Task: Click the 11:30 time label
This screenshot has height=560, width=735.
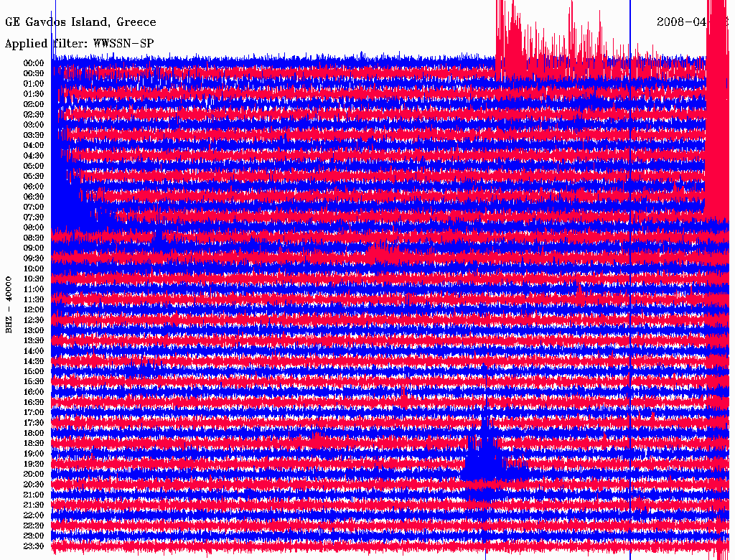Action: 33,299
